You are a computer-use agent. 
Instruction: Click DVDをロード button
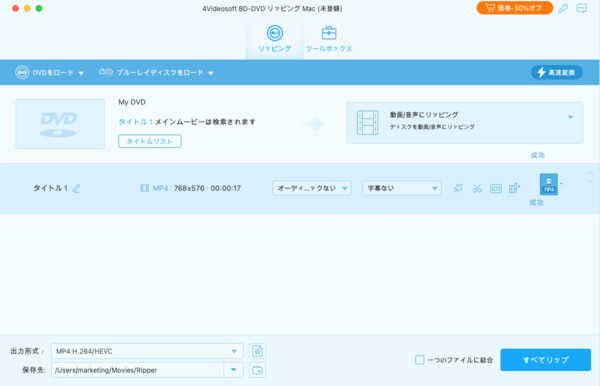point(44,72)
